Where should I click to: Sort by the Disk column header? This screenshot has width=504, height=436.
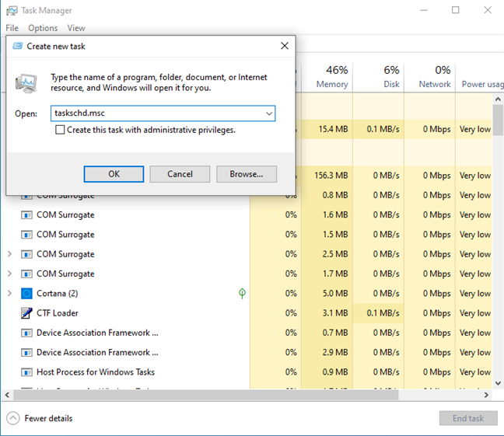pos(378,77)
